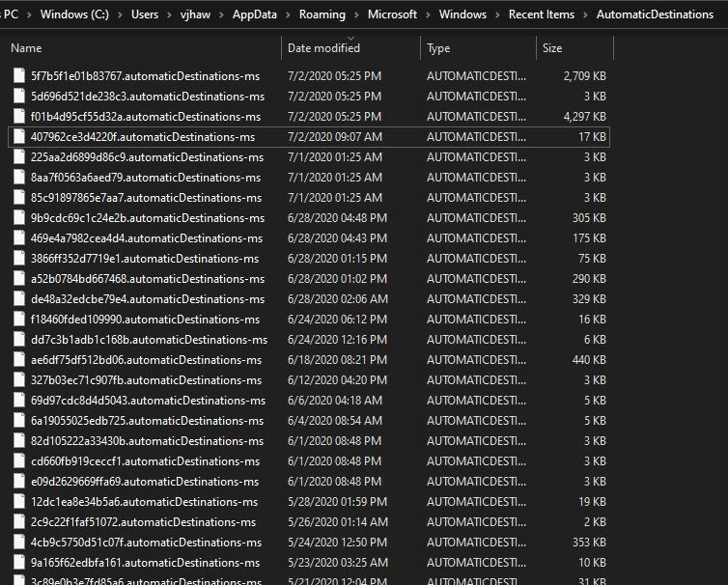Sort by Date modified column header
The width and height of the screenshot is (728, 585).
(323, 48)
